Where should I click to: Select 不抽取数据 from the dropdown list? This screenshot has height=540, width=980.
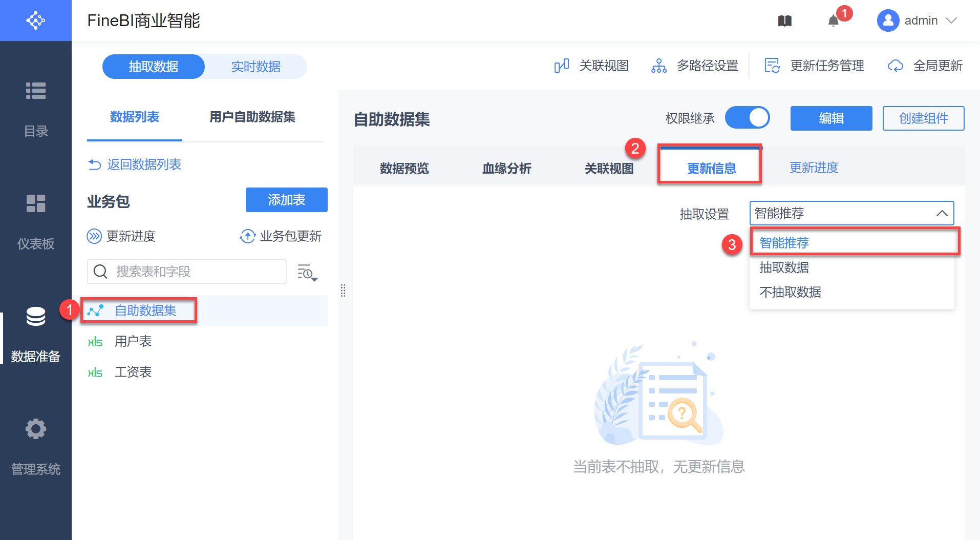[x=852, y=292]
